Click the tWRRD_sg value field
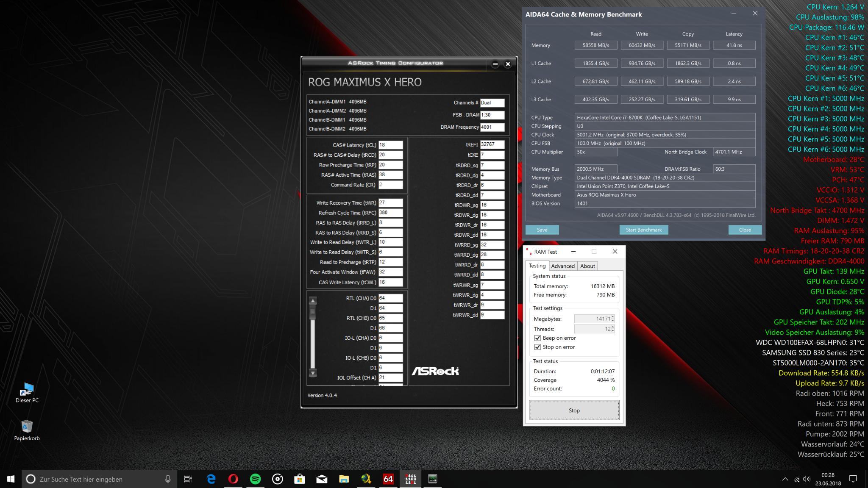This screenshot has width=868, height=488. coord(492,245)
